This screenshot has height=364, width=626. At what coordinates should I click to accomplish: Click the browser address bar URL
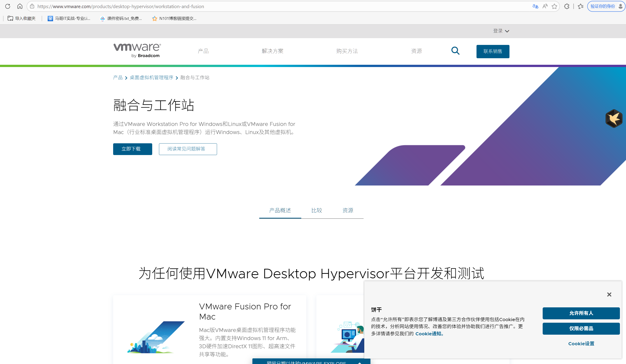(x=121, y=6)
